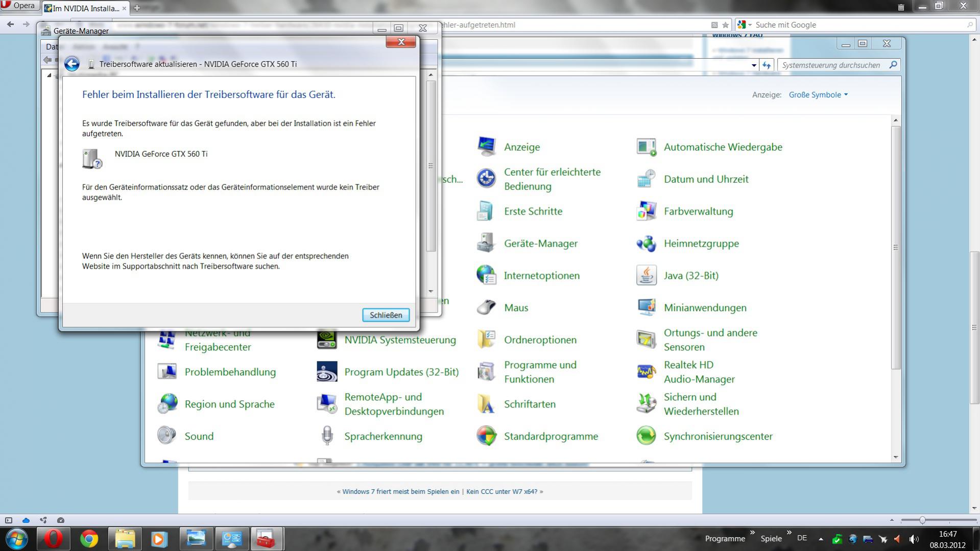This screenshot has width=980, height=551.
Task: Open the Windows Start menu
Action: pyautogui.click(x=17, y=539)
